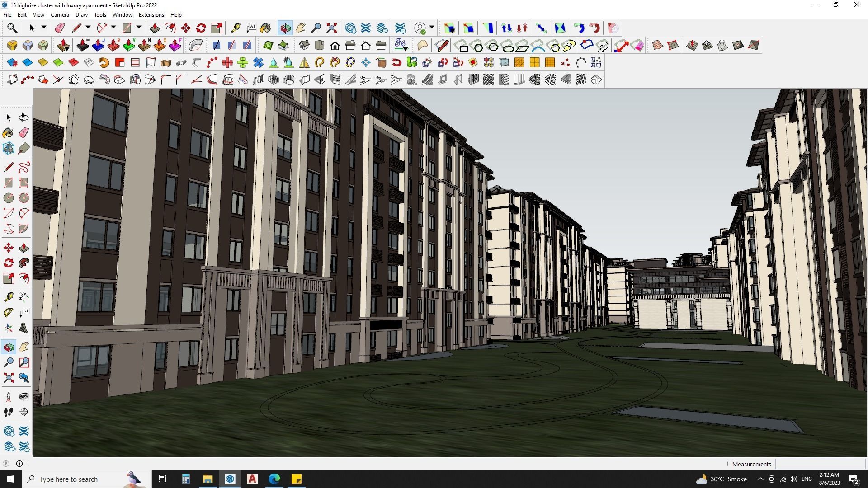868x488 pixels.
Task: Expand the Line tool dropdown arrow
Action: (88, 28)
